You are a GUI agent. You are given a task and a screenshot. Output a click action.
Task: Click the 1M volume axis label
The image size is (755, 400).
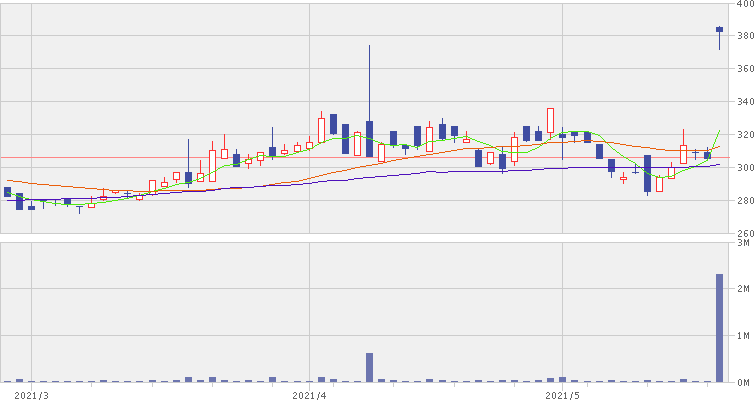coord(745,336)
